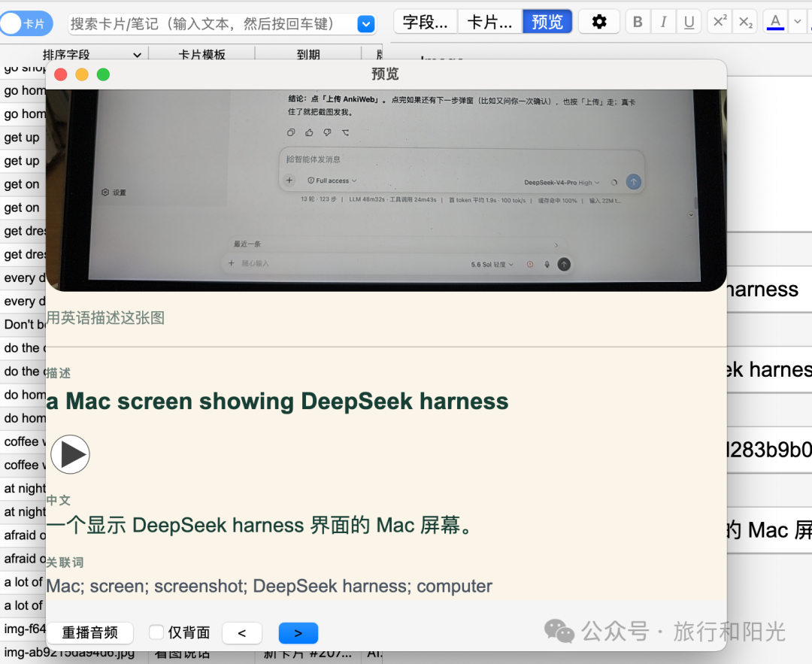Click the 中文 section label
812x664 pixels.
[x=59, y=500]
